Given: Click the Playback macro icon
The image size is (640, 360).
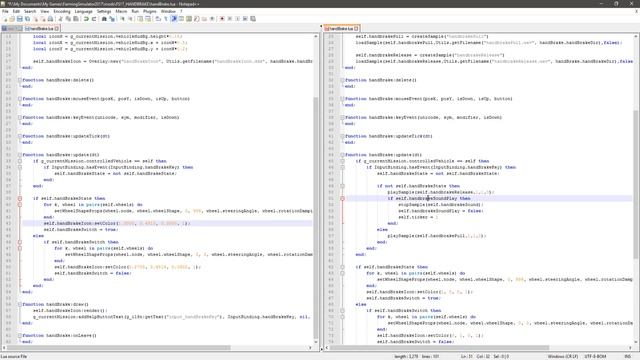Looking at the screenshot, I should [238, 19].
